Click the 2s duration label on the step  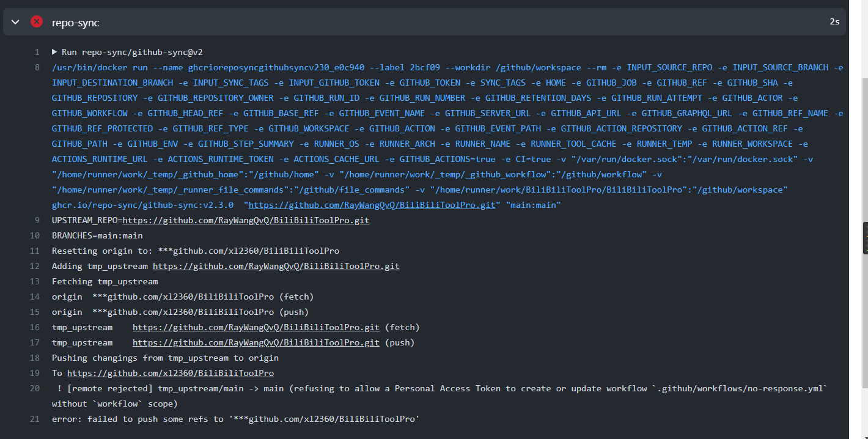coord(834,21)
